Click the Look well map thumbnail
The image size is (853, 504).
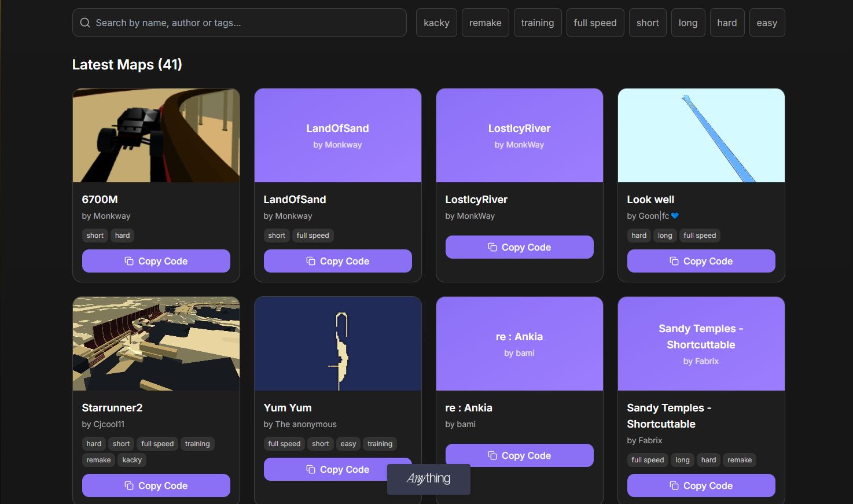[701, 135]
